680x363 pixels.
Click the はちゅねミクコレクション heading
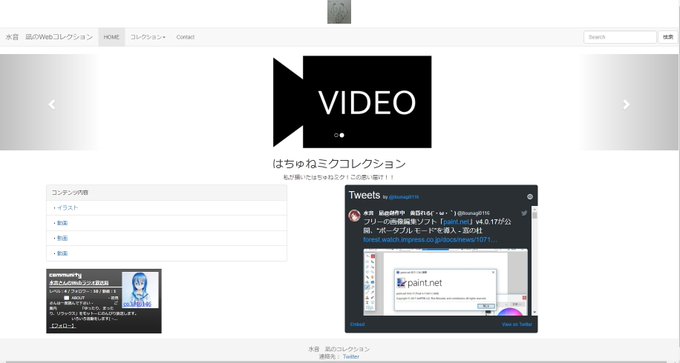pos(339,164)
